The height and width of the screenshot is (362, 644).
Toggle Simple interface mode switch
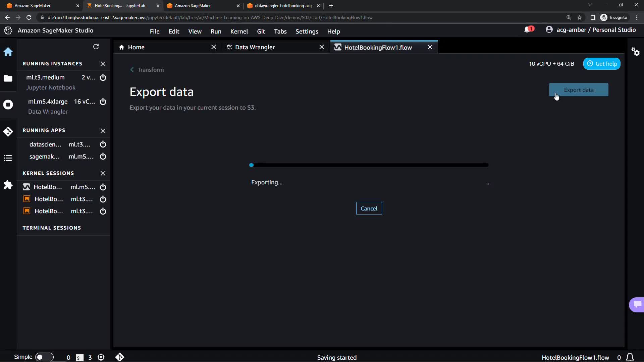point(44,357)
